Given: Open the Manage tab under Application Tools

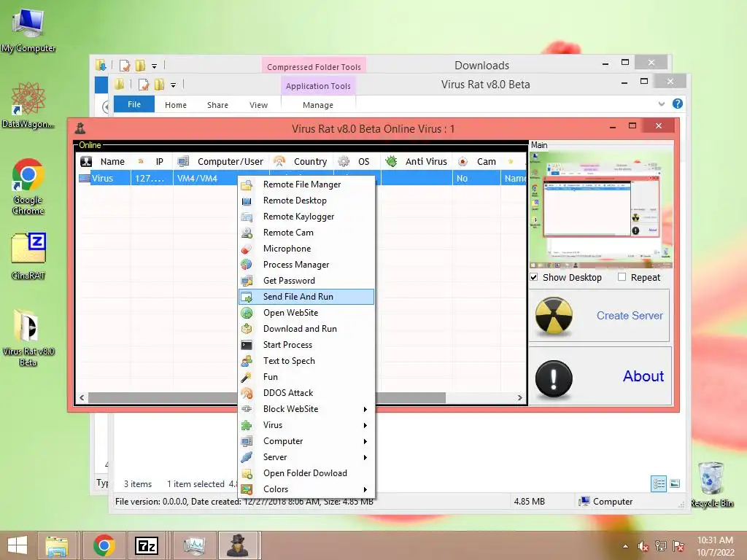Looking at the screenshot, I should pyautogui.click(x=318, y=105).
